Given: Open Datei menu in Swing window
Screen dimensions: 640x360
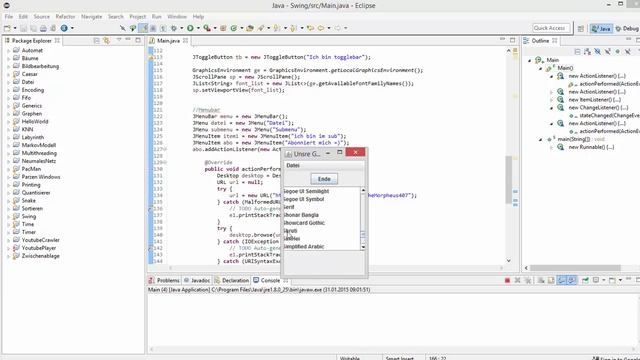Looking at the screenshot, I should (x=293, y=165).
